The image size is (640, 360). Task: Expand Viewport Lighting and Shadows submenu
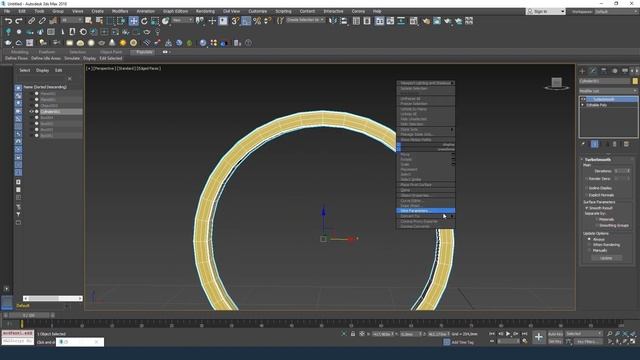click(x=426, y=83)
